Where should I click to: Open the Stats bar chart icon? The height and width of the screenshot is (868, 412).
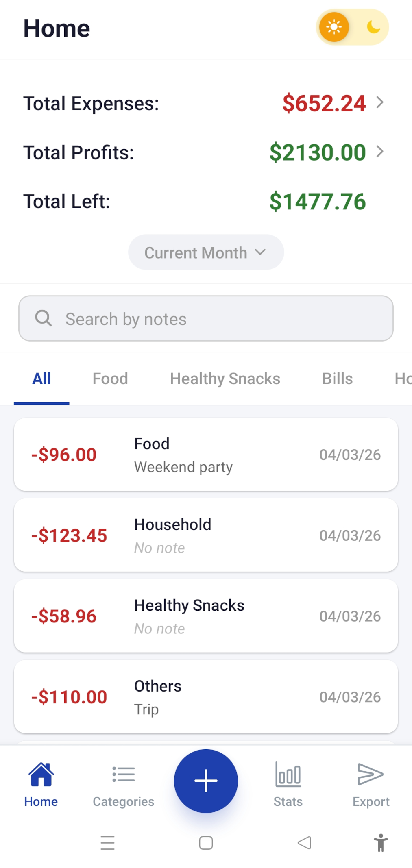click(x=288, y=775)
